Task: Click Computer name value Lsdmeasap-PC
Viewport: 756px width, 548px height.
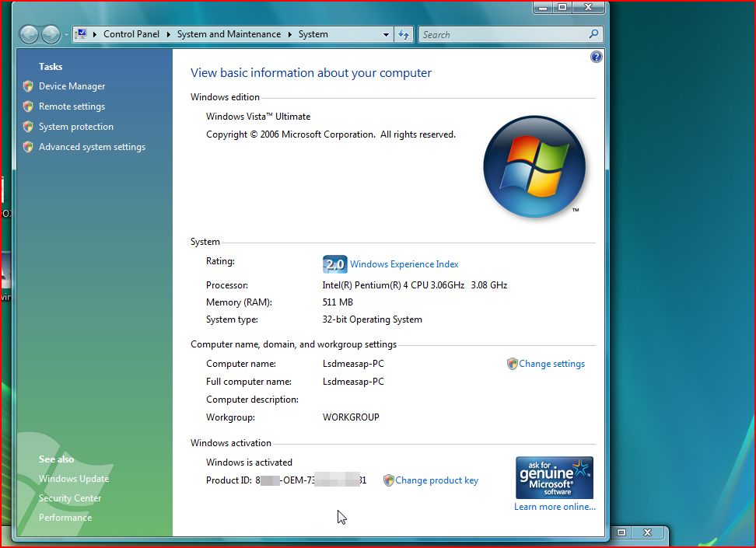Action: (353, 364)
